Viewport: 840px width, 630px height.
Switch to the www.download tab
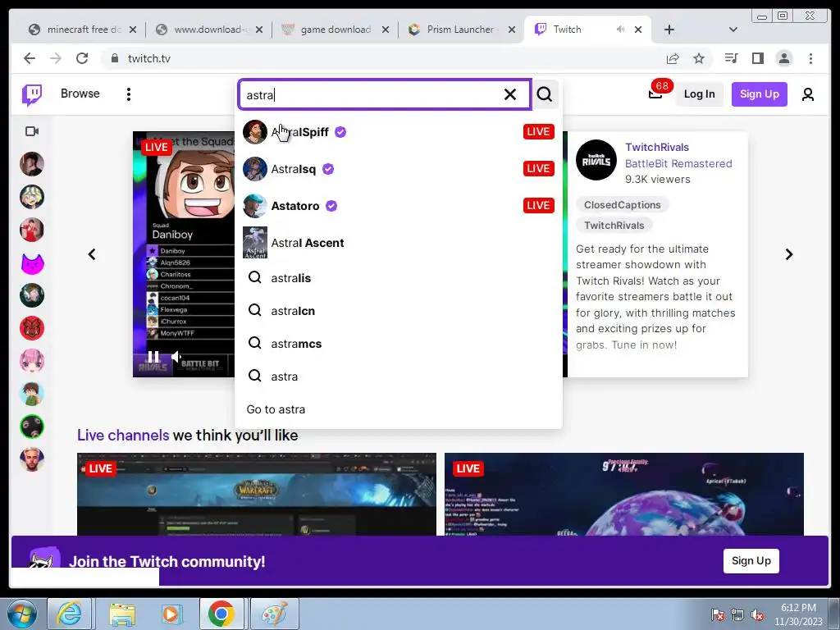pos(209,30)
